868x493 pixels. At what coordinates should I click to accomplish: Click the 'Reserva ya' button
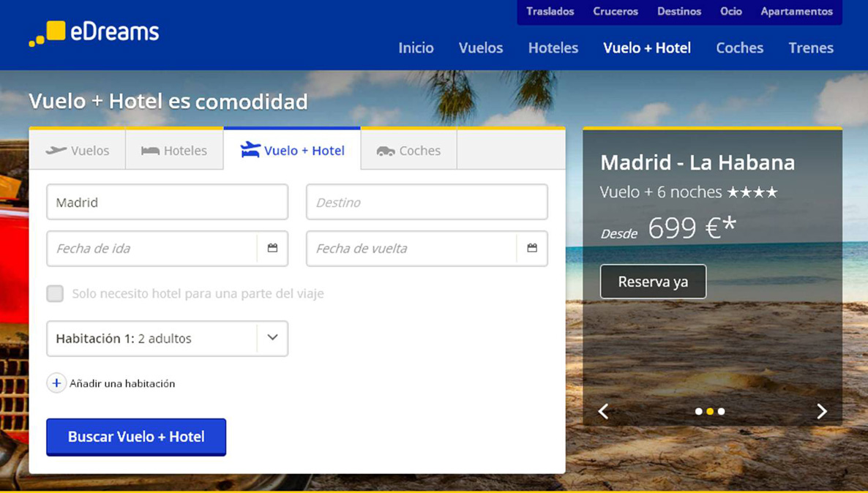[653, 282]
